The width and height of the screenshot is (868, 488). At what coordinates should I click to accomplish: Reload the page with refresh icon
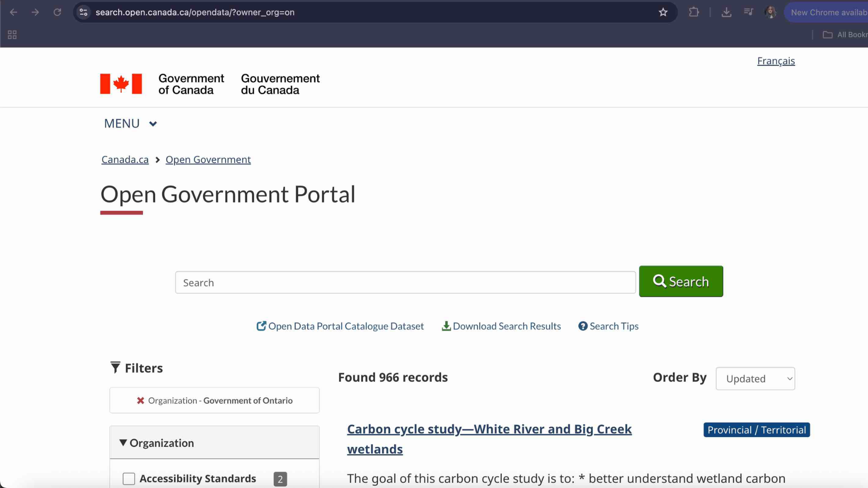(57, 12)
